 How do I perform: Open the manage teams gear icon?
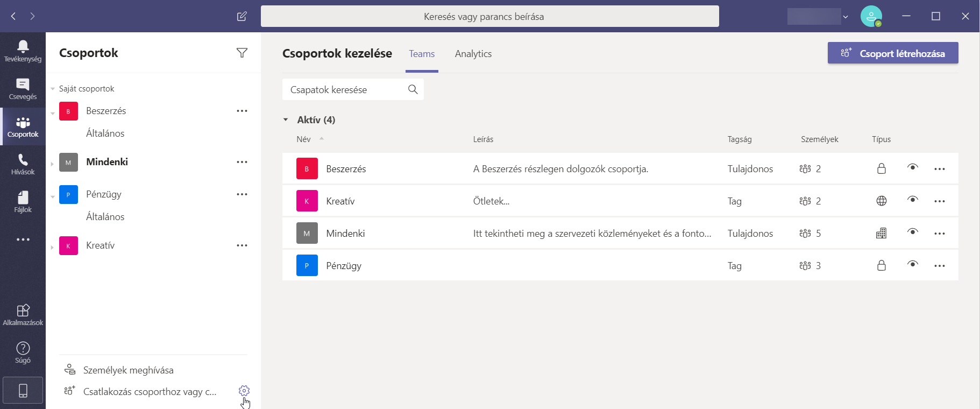coord(244,391)
